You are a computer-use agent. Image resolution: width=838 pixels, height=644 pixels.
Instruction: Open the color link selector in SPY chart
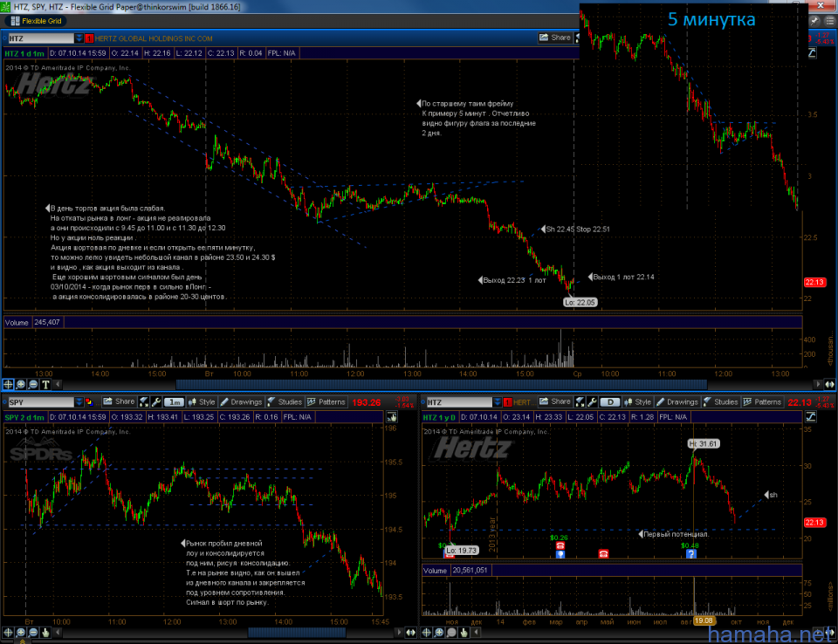(89, 402)
